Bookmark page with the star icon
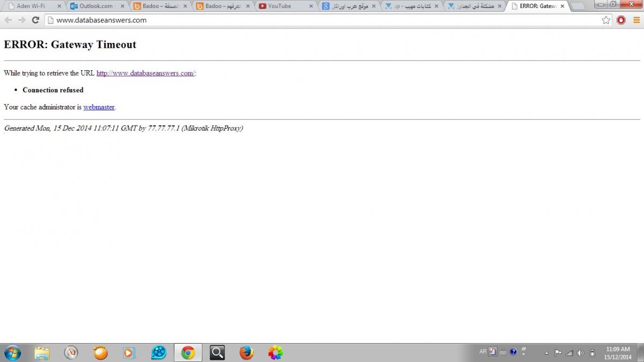Screen dimensions: 644x362 point(606,20)
